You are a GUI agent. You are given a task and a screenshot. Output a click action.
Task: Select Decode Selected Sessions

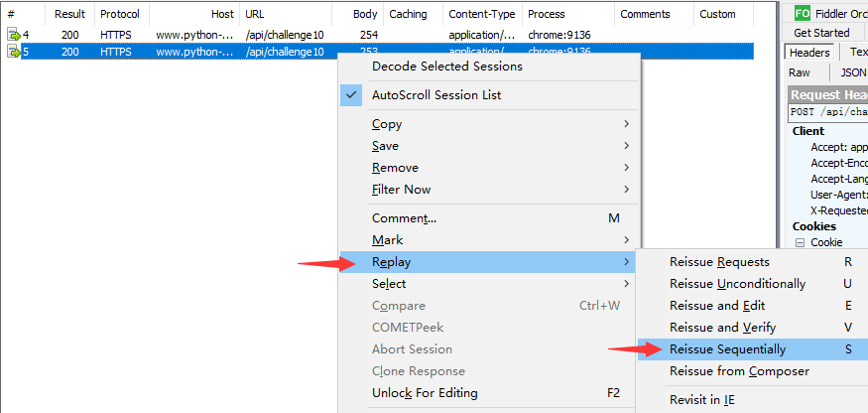pyautogui.click(x=446, y=67)
